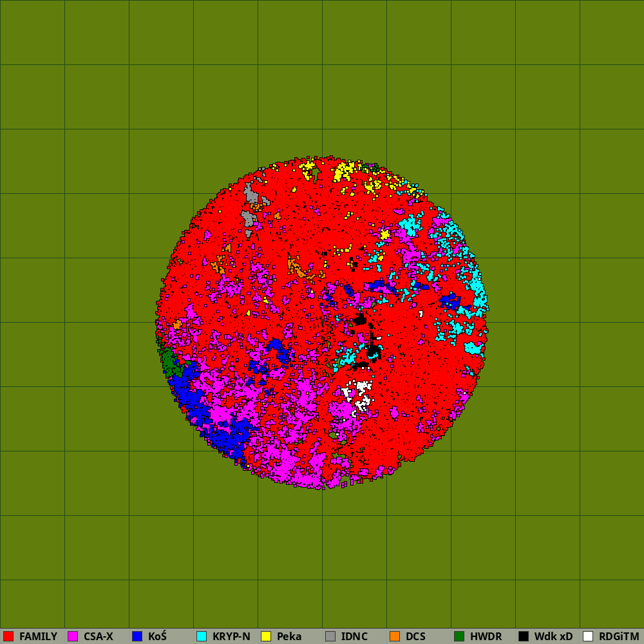Click the cyan KRYP-N legend swatch

pos(202,636)
